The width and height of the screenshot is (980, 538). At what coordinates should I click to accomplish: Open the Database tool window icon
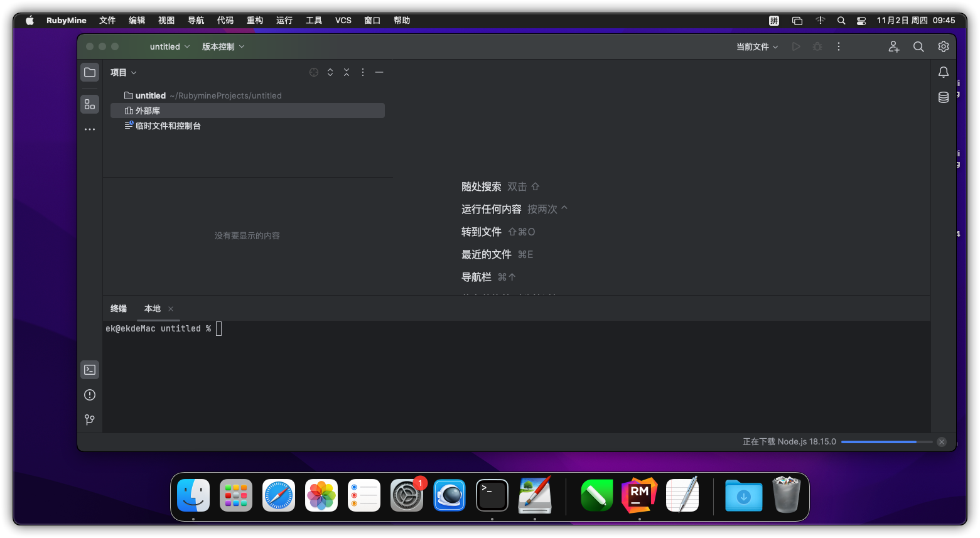click(x=943, y=97)
